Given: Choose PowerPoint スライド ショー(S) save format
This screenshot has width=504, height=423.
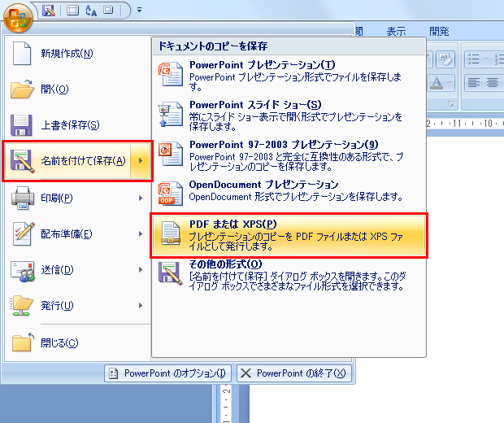Looking at the screenshot, I should 289,115.
